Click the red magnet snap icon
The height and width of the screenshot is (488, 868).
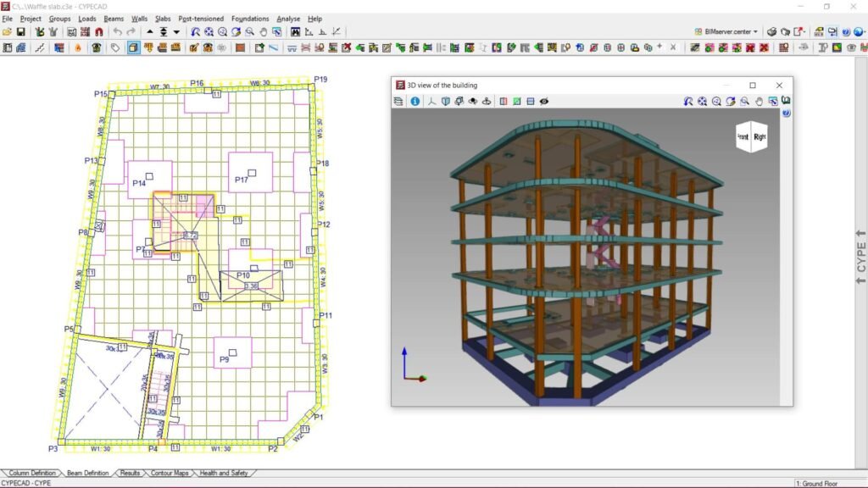tap(99, 32)
